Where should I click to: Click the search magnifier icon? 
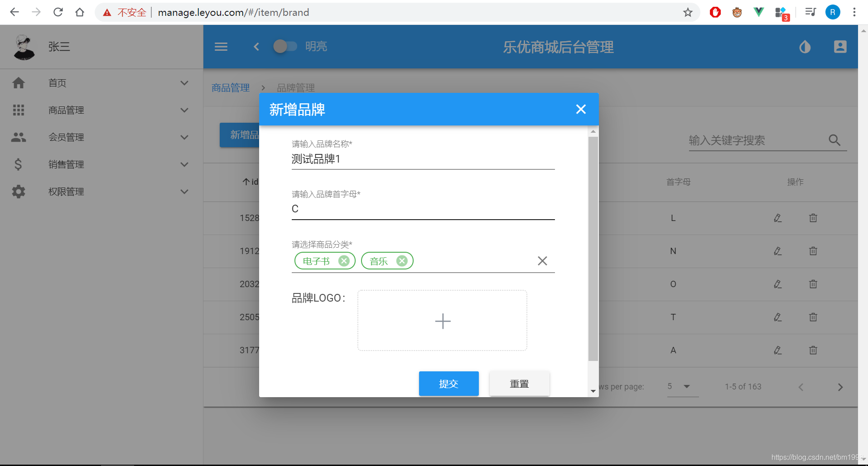click(x=834, y=140)
